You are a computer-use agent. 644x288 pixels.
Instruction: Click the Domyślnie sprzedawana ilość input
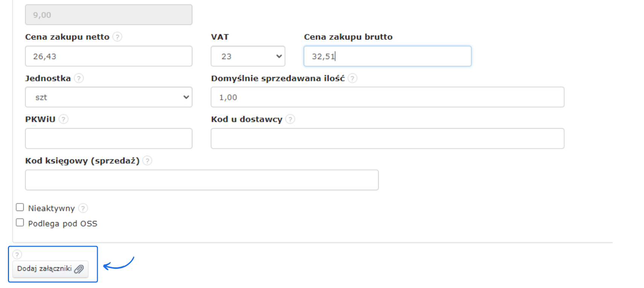(x=387, y=97)
